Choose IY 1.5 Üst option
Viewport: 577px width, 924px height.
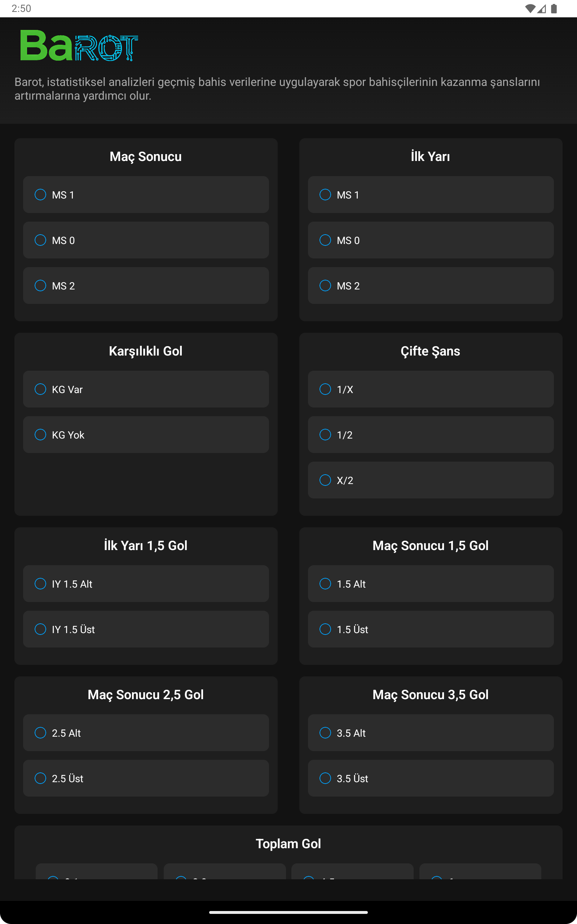coord(40,629)
